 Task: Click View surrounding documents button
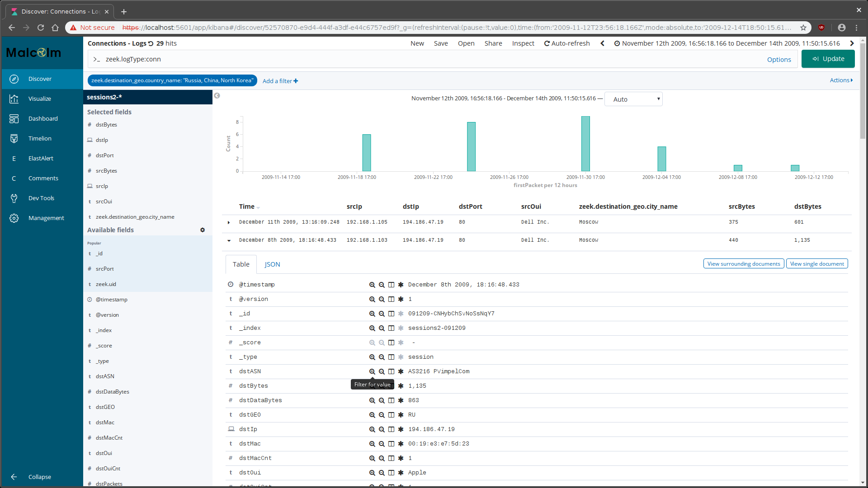pyautogui.click(x=743, y=264)
